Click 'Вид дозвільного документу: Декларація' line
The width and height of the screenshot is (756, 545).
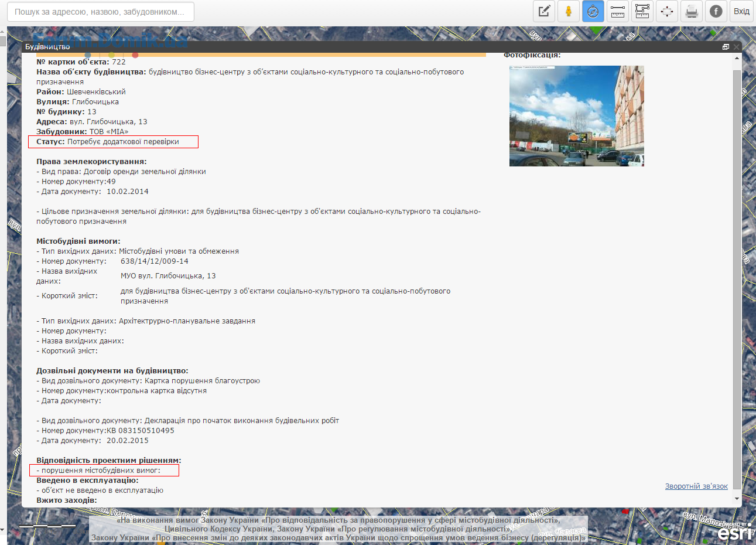187,421
